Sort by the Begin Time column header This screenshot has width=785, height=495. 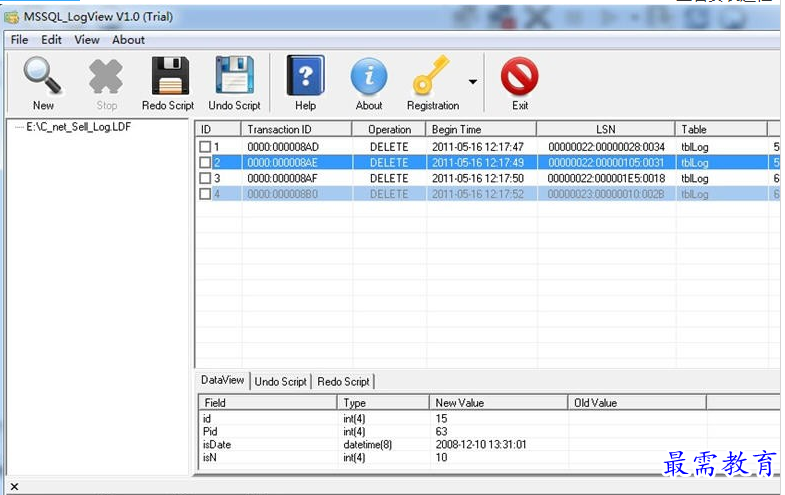[x=482, y=129]
